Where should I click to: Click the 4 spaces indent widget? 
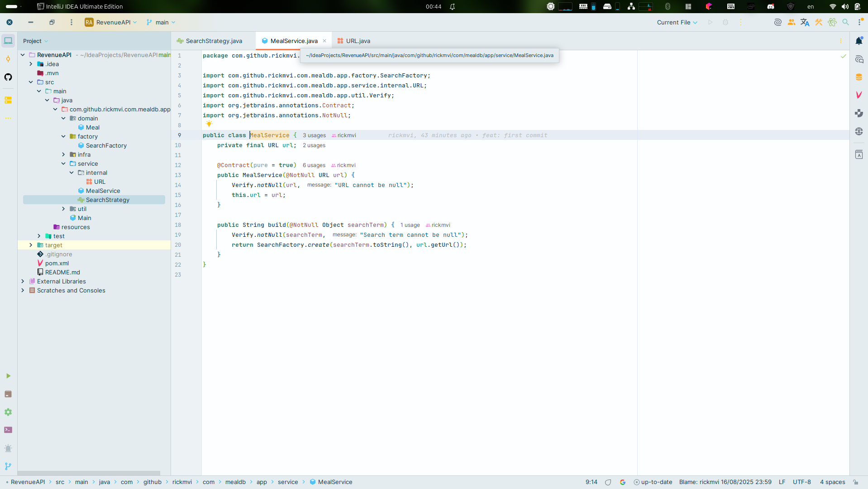click(x=832, y=482)
